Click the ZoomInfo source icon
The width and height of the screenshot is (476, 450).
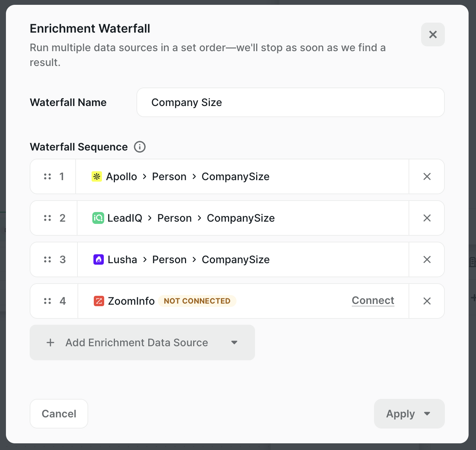(98, 301)
